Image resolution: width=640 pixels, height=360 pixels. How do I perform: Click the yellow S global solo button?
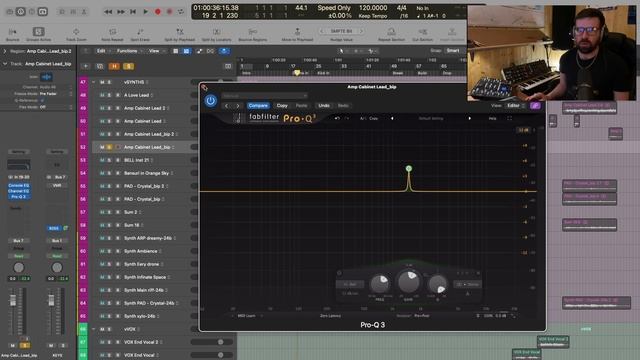click(x=128, y=66)
